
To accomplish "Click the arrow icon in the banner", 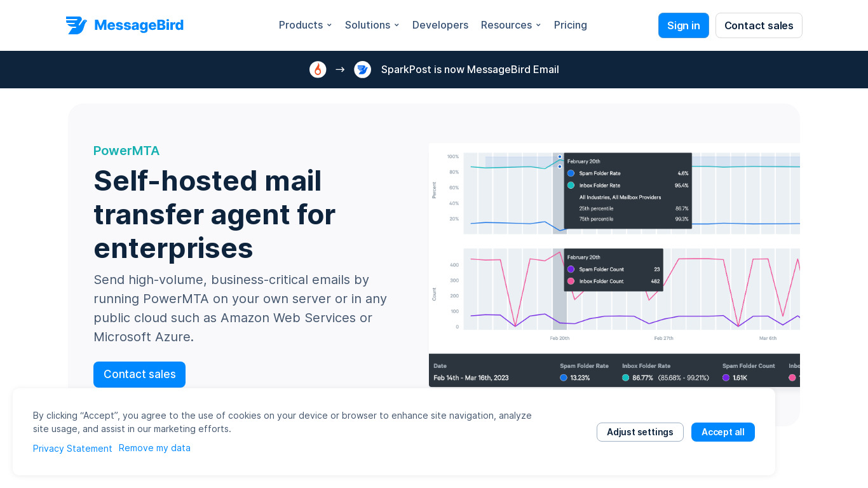I will point(340,70).
